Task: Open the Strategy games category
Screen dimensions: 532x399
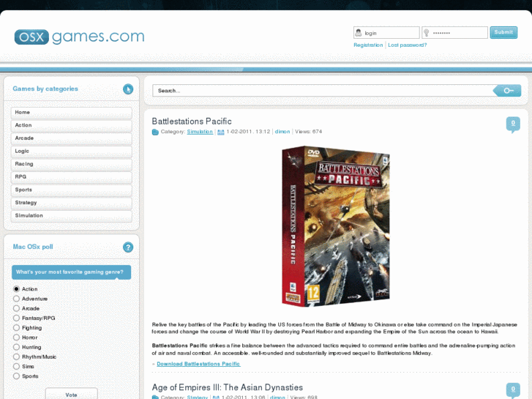Action: pos(71,203)
